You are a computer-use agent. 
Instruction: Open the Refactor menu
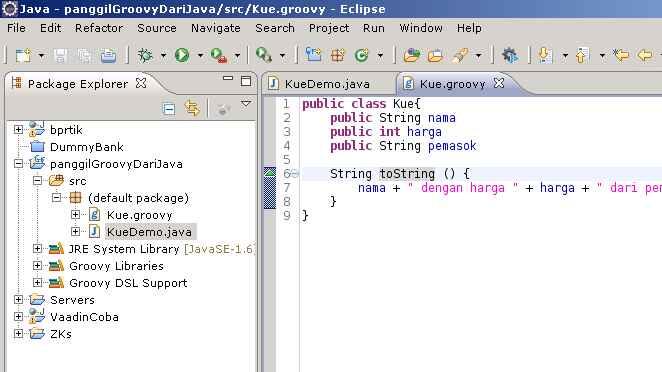[99, 28]
